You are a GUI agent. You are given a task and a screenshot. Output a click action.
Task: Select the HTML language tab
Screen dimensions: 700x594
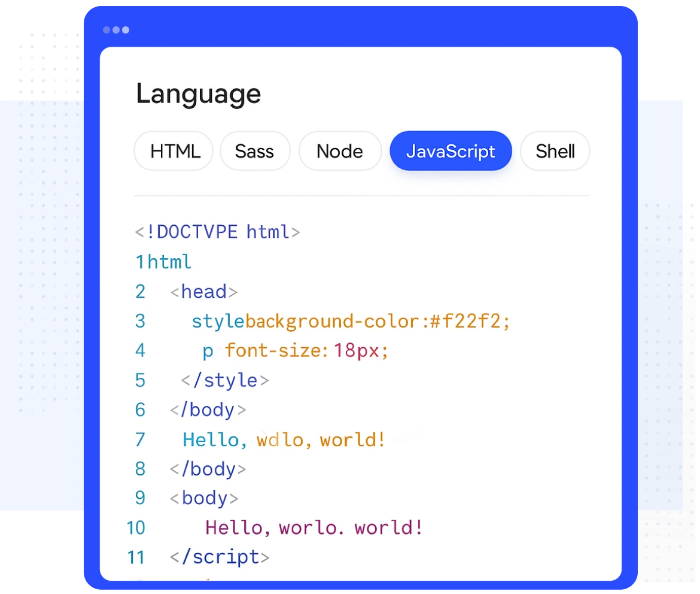(174, 151)
